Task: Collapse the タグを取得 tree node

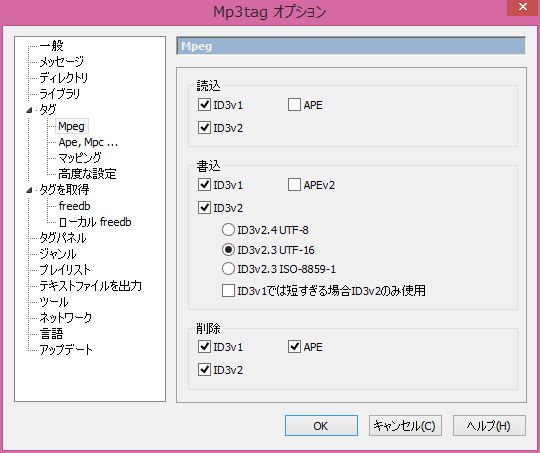Action: tap(30, 190)
